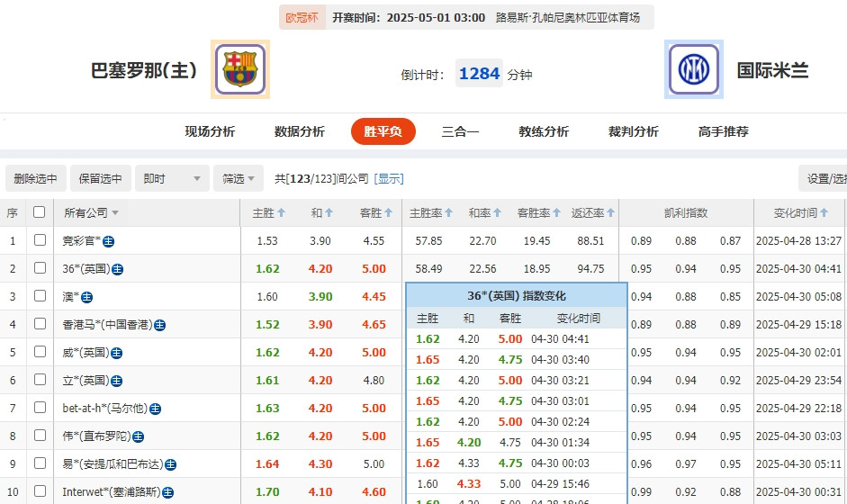Sort by 返还率 arrow icon

[x=610, y=212]
